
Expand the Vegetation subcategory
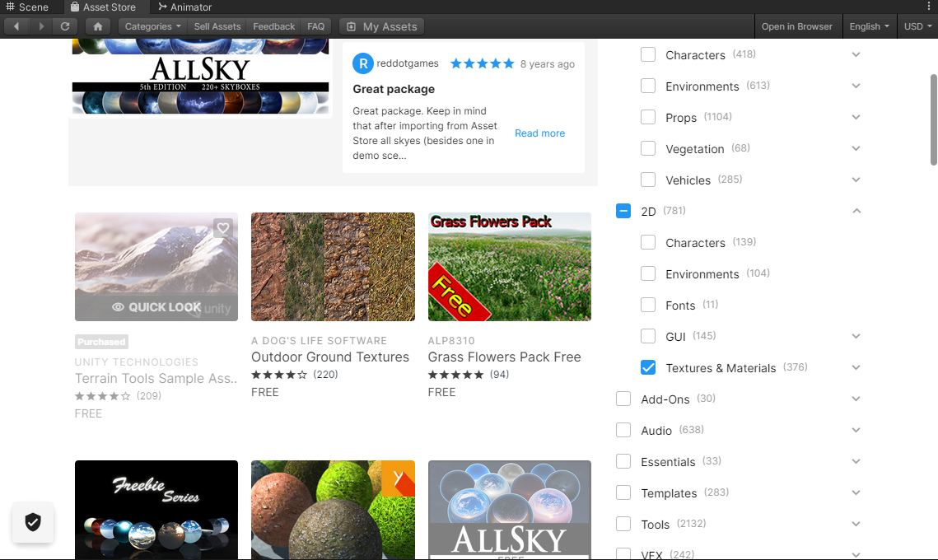click(856, 148)
